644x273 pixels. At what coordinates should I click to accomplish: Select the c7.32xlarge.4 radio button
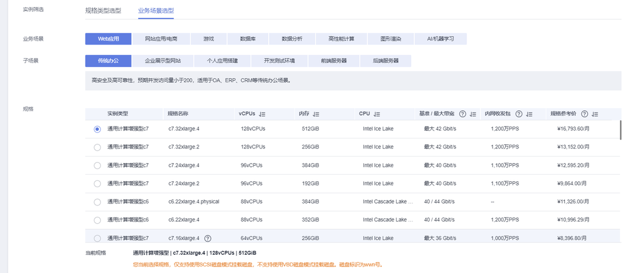pyautogui.click(x=97, y=129)
